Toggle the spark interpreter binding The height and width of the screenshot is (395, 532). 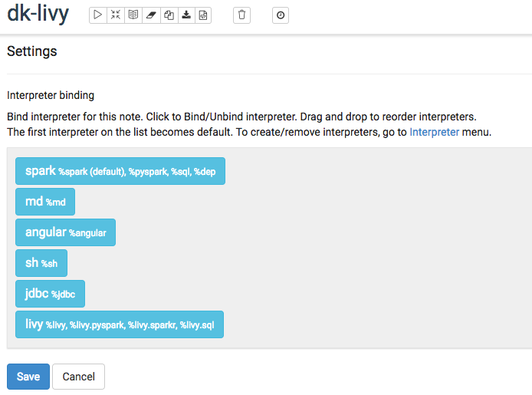pos(120,171)
